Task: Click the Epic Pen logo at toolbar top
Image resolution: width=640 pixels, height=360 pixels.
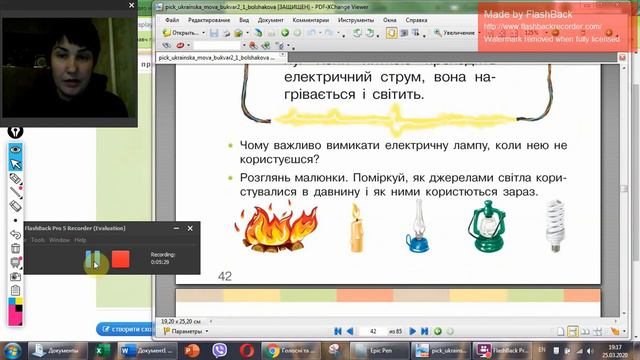Action: coord(16,132)
